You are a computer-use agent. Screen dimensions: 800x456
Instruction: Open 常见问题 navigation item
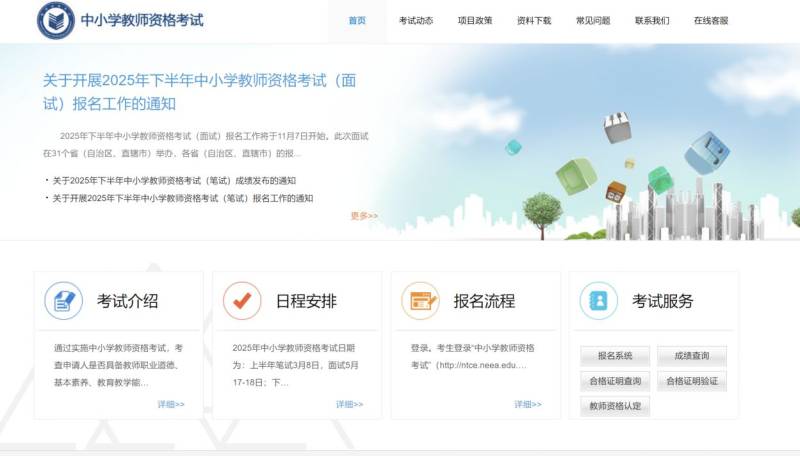pos(593,21)
